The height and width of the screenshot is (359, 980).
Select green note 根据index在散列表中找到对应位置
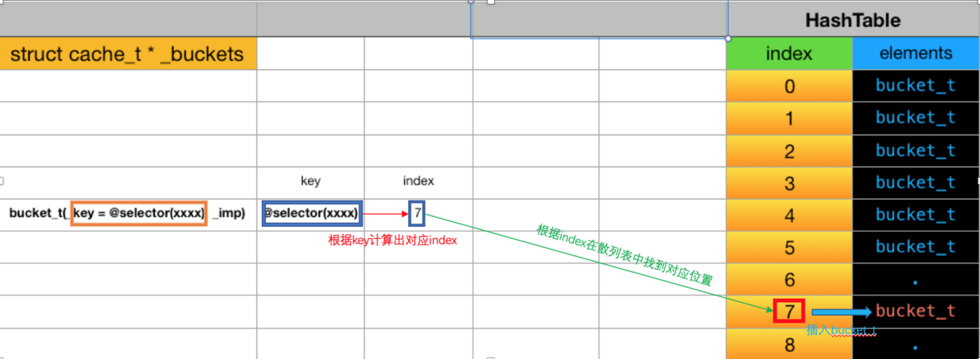(625, 255)
